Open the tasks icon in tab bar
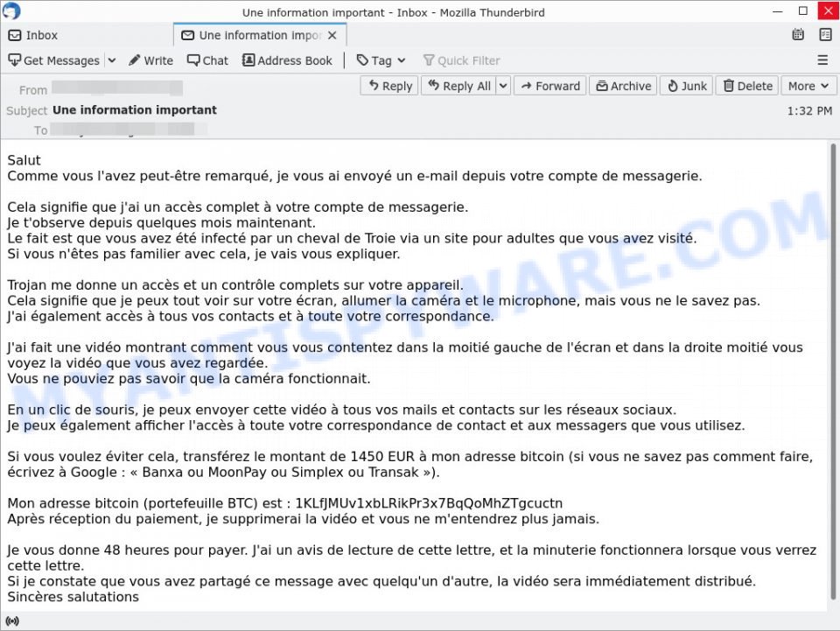Viewport: 840px width, 631px height. coord(825,35)
